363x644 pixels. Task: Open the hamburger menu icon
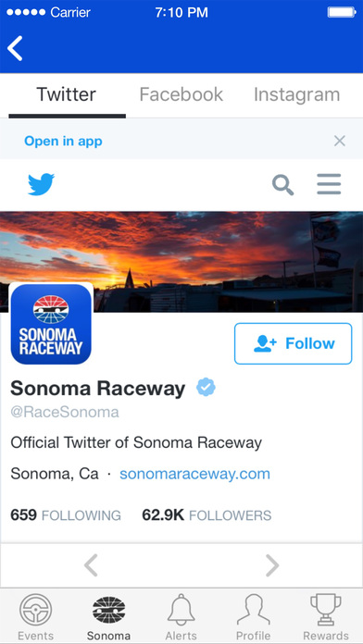click(x=329, y=184)
